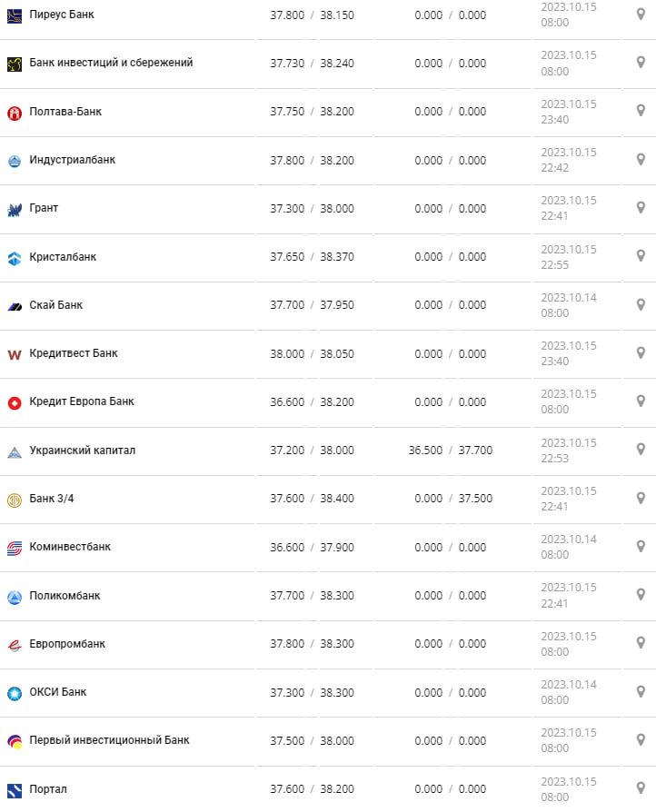The width and height of the screenshot is (656, 812).
Task: Click Кредитвест Банк rate 38.000 / 38.050
Action: pos(312,354)
